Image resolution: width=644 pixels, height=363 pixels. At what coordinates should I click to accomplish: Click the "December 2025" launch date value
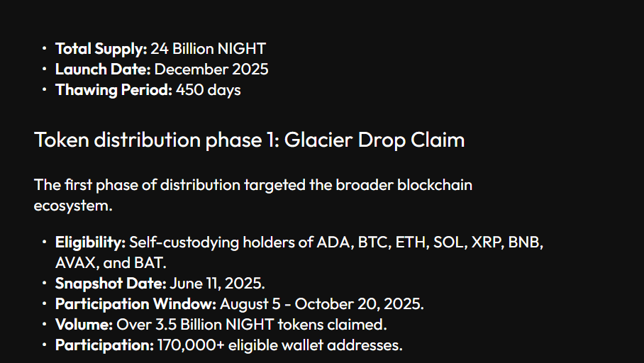[x=211, y=69]
